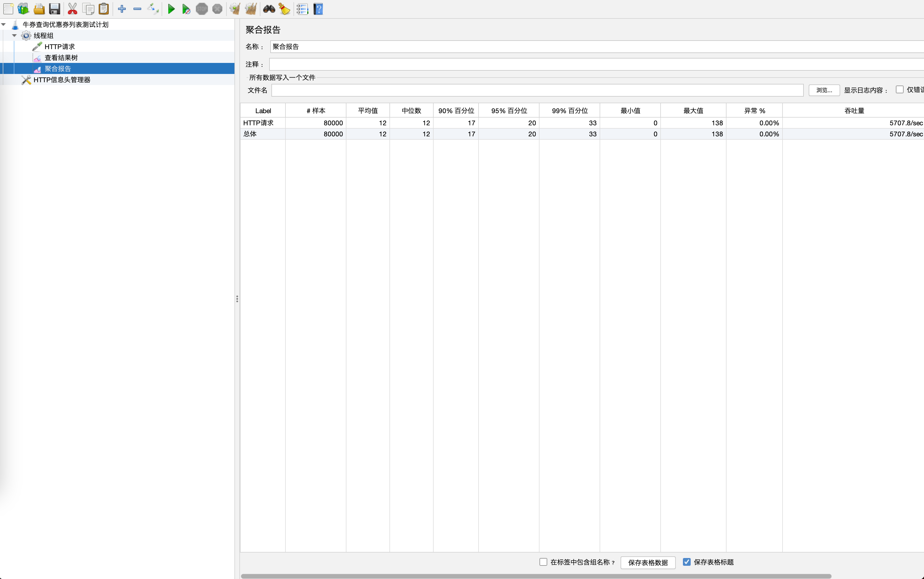The image size is (924, 579).
Task: Select HTTP信息头管理器 tree item
Action: click(62, 80)
